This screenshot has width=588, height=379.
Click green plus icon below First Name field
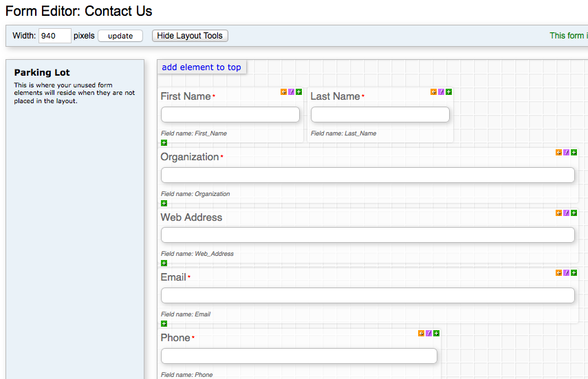click(164, 143)
